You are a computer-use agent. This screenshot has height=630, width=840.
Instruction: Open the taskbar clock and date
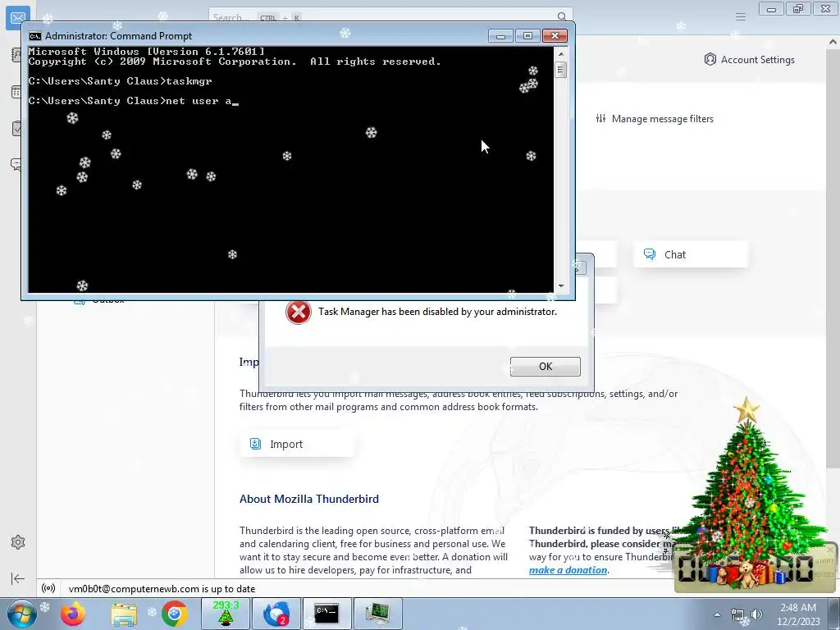click(798, 614)
